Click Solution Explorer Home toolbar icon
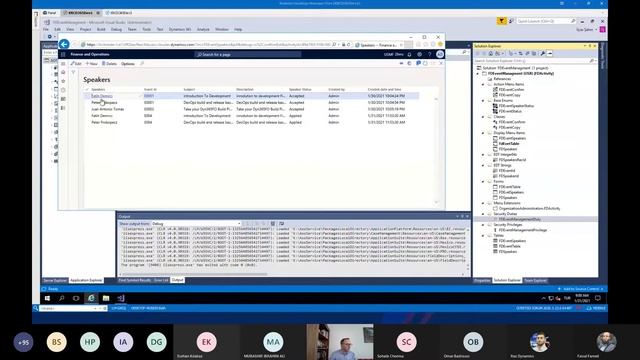 [x=491, y=53]
